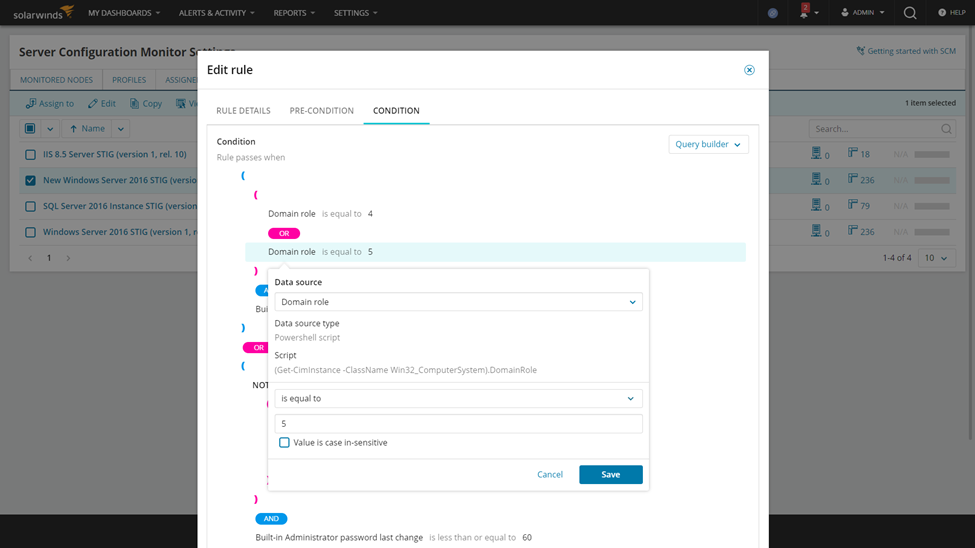This screenshot has width=975, height=548.
Task: Enable Value is case in-sensitive
Action: pos(284,442)
